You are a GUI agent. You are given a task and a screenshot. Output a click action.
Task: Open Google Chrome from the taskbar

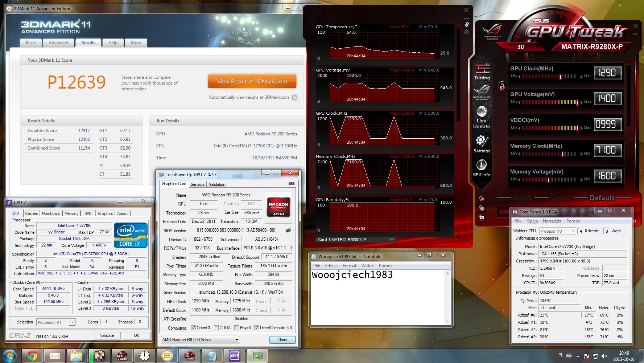(x=32, y=356)
